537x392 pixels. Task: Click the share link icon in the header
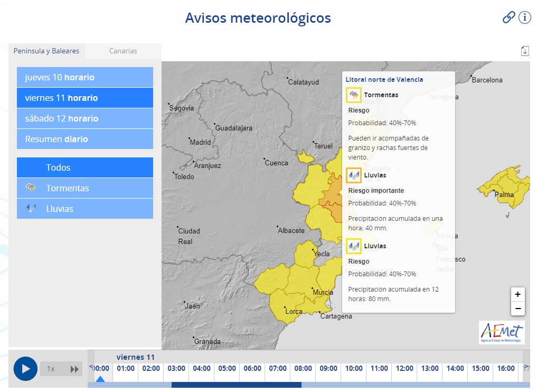coord(508,17)
